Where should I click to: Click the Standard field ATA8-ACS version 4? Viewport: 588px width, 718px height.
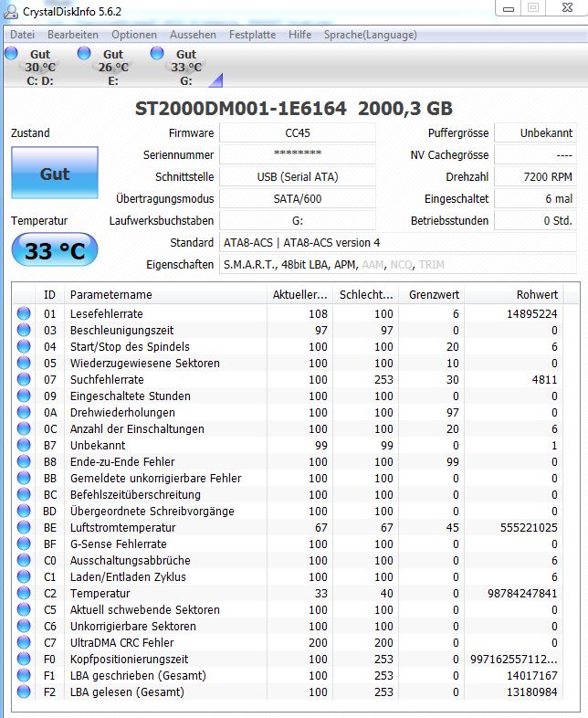[x=398, y=243]
